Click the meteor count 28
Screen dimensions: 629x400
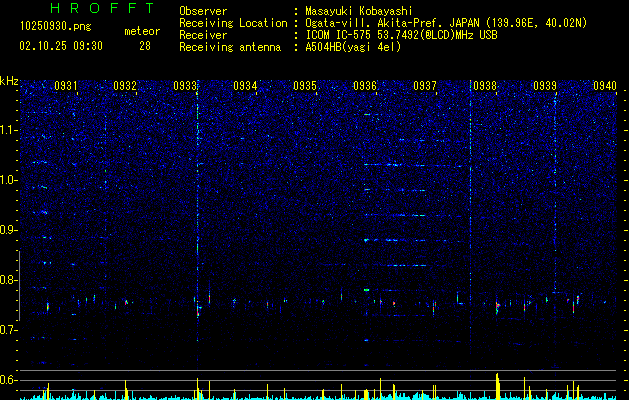(x=145, y=46)
